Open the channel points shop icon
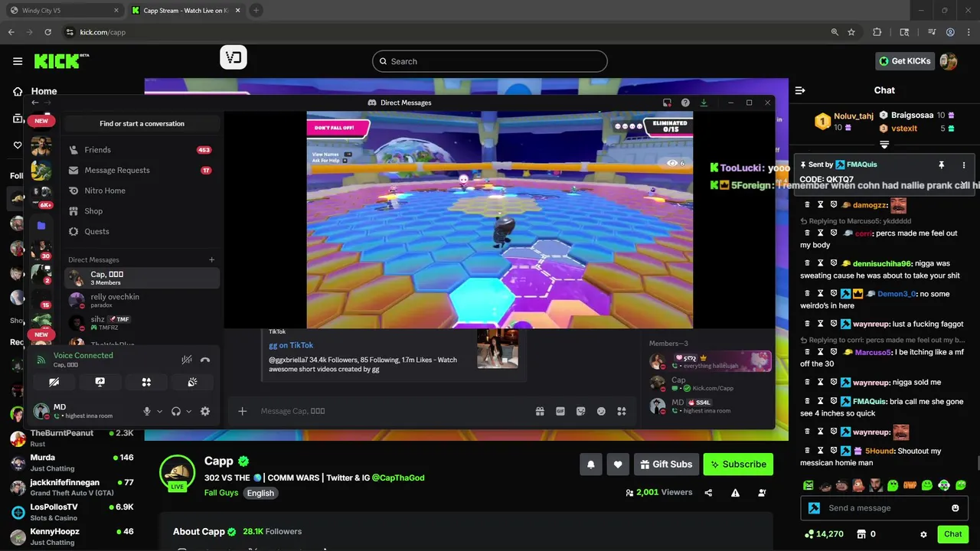 861,534
